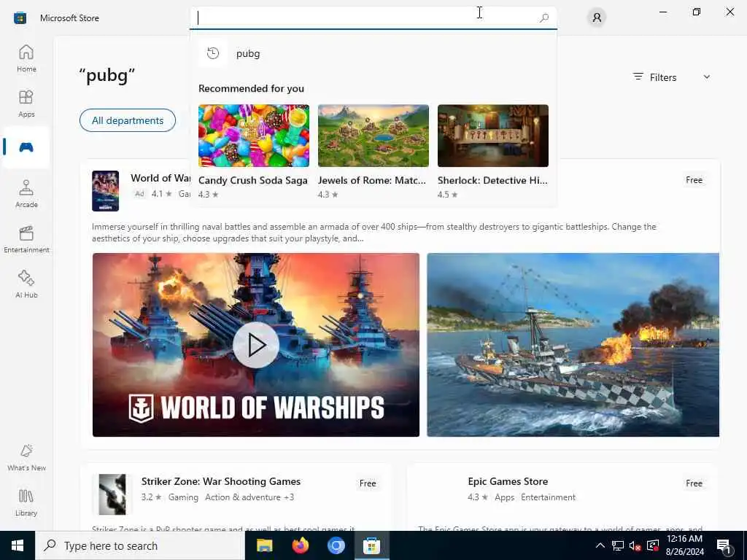The width and height of the screenshot is (747, 560).
Task: Click Microsoft Store taskbar icon
Action: click(x=371, y=545)
